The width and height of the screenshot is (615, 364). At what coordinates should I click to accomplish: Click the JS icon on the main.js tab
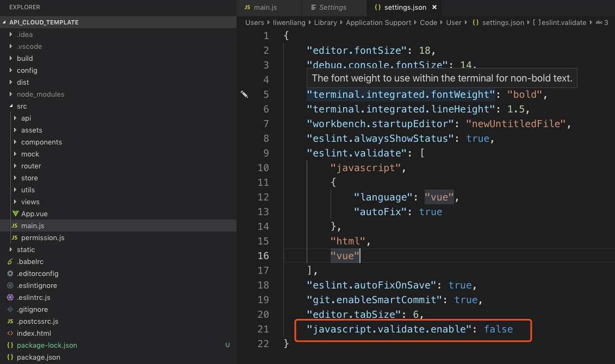247,7
